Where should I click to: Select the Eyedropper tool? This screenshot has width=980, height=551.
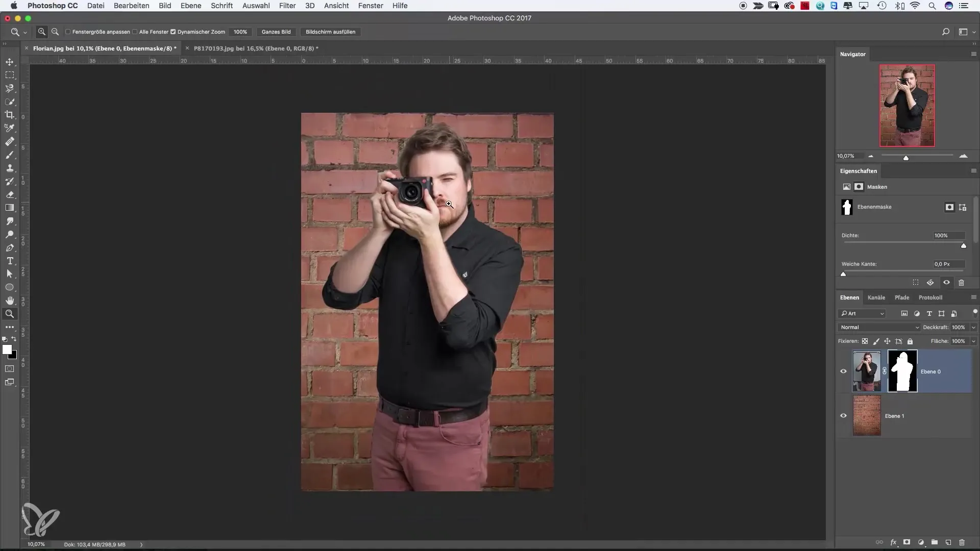(x=10, y=128)
